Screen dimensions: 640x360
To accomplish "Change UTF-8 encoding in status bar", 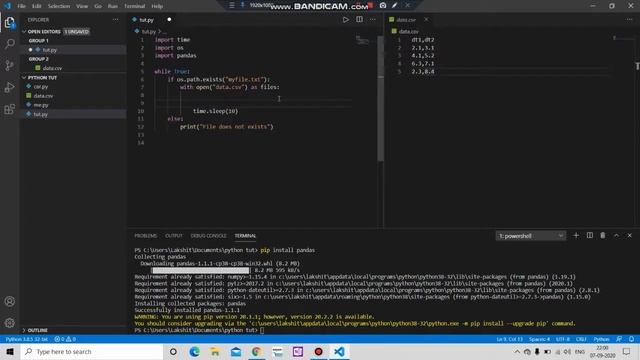I will (x=563, y=339).
